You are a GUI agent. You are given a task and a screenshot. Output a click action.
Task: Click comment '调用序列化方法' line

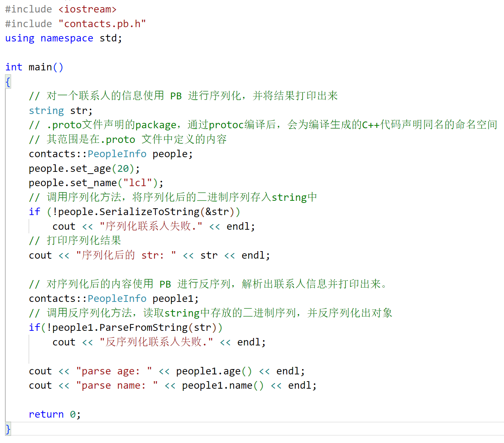(x=173, y=197)
